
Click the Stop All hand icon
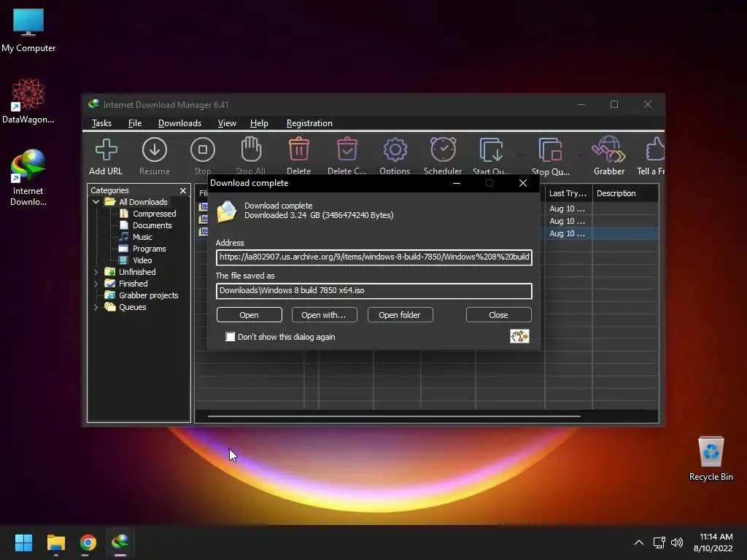[251, 157]
